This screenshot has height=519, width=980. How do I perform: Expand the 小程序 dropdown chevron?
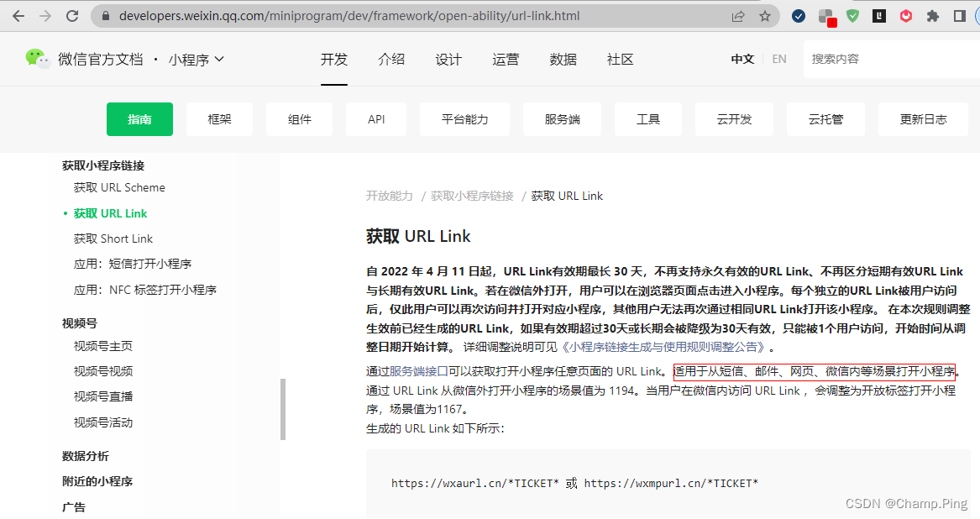pos(219,59)
